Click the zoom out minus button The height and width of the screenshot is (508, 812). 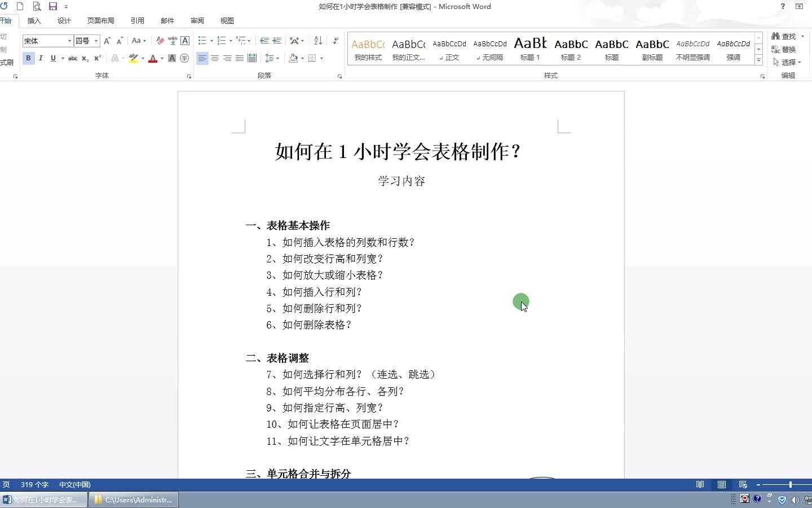click(758, 484)
